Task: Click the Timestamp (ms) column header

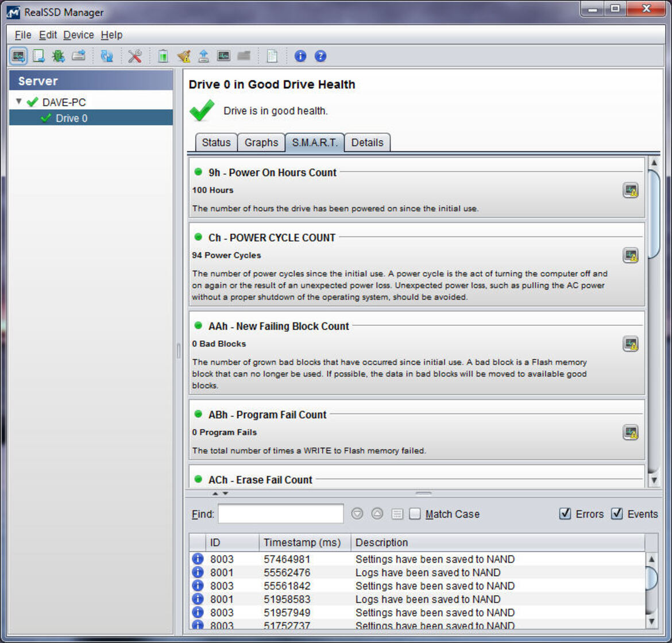Action: pos(305,542)
